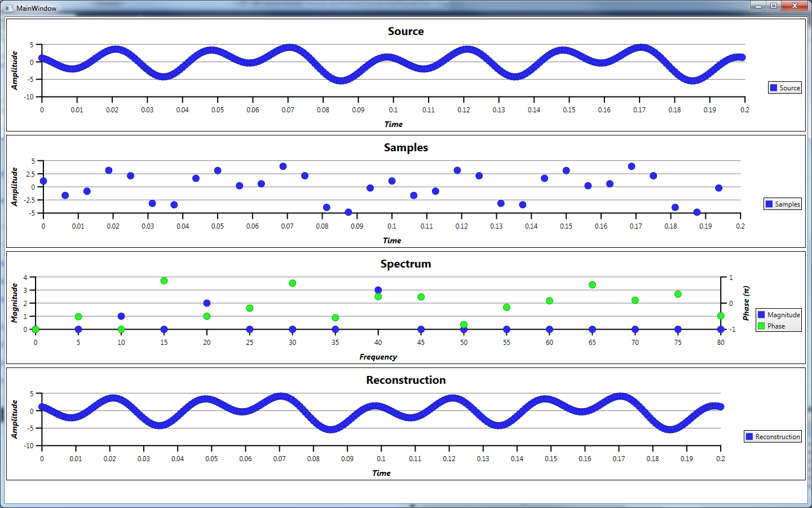This screenshot has width=812, height=508.
Task: Maximize the MainWindow window
Action: [x=774, y=6]
